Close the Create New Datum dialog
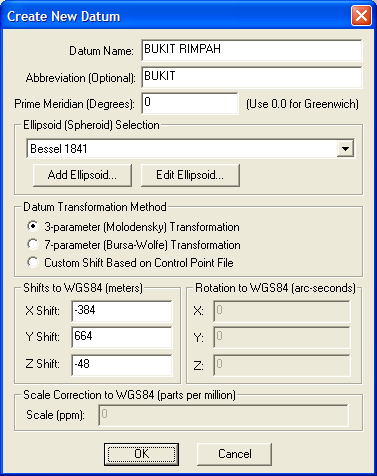 point(361,16)
